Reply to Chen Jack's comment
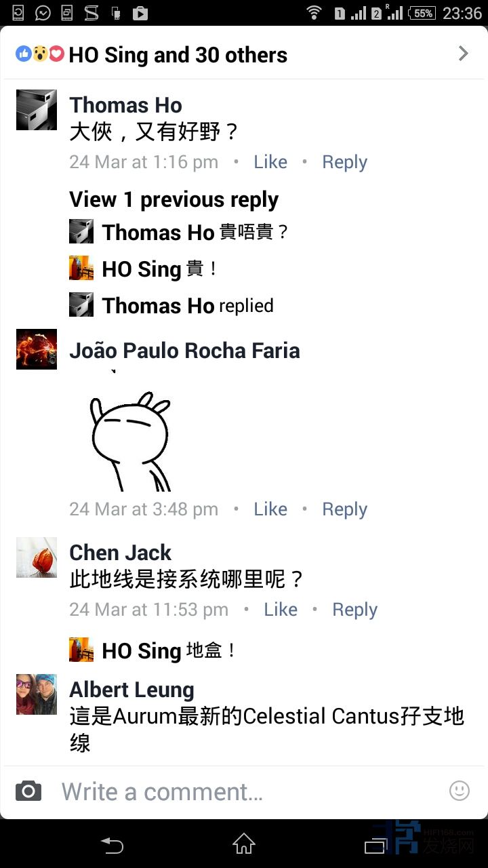Image resolution: width=488 pixels, height=868 pixels. [355, 610]
